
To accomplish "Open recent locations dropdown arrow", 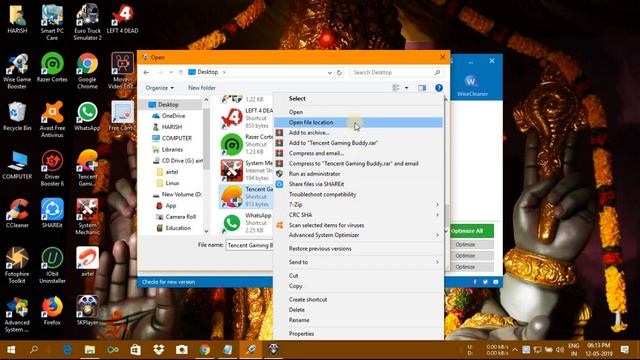I will click(171, 72).
